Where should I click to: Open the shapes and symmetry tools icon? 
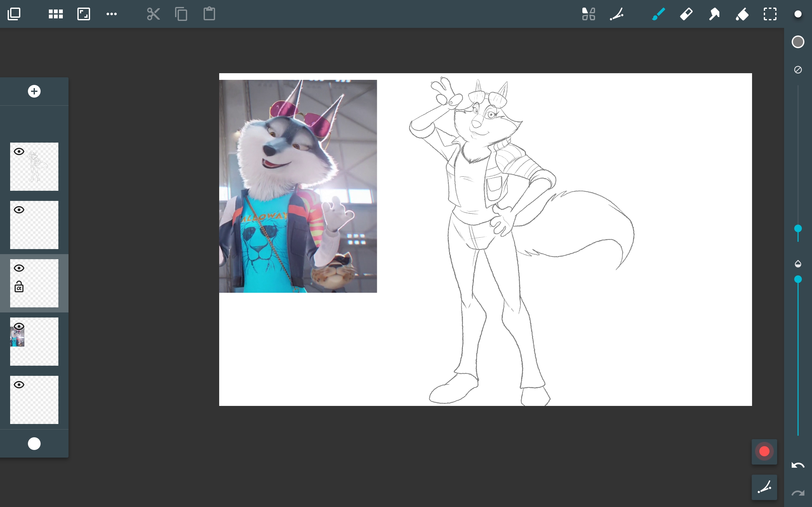pos(588,14)
